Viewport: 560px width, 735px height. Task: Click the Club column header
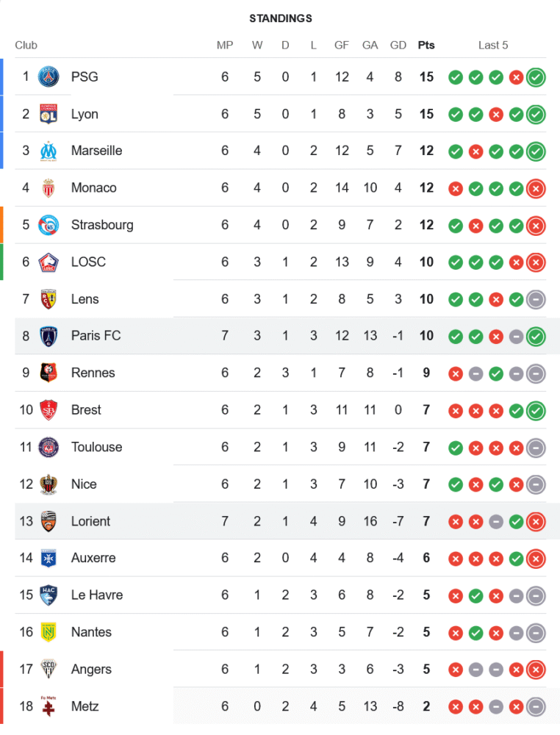pos(26,45)
